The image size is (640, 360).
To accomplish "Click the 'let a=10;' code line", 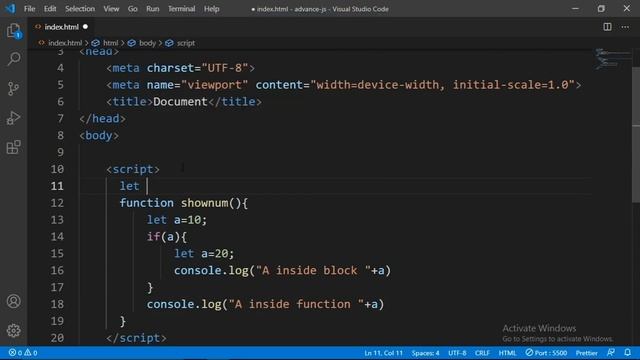I will [x=177, y=220].
